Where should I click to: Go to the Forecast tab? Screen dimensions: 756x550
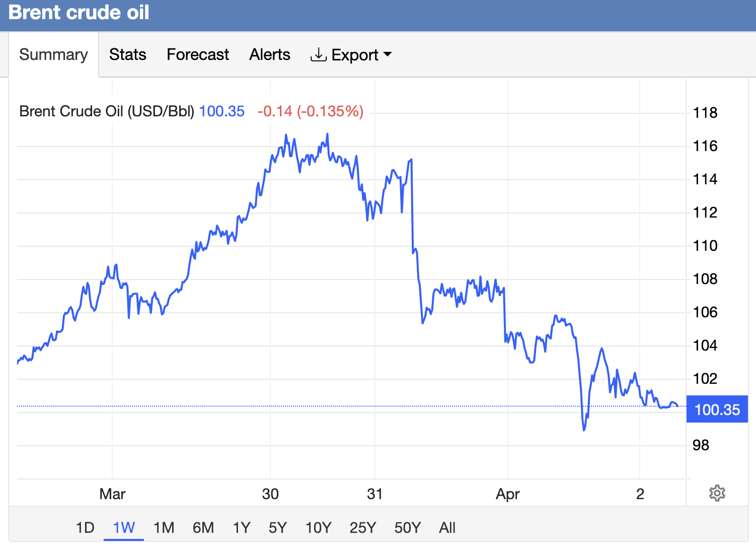point(197,54)
